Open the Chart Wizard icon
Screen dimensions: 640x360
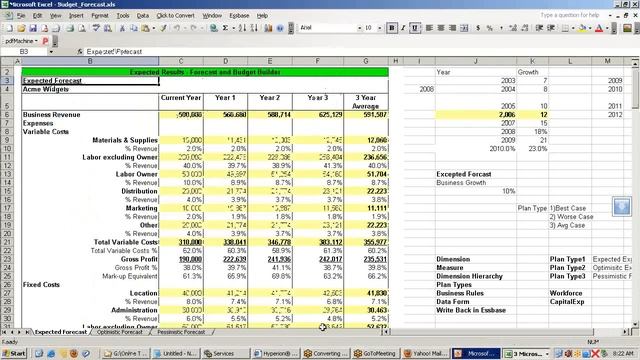(x=268, y=28)
